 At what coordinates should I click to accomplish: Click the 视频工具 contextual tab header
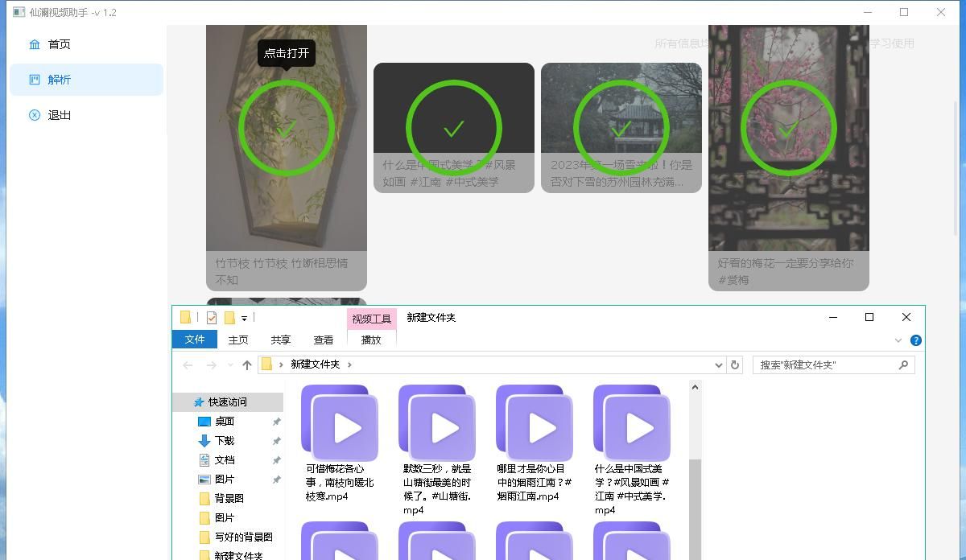(x=371, y=319)
